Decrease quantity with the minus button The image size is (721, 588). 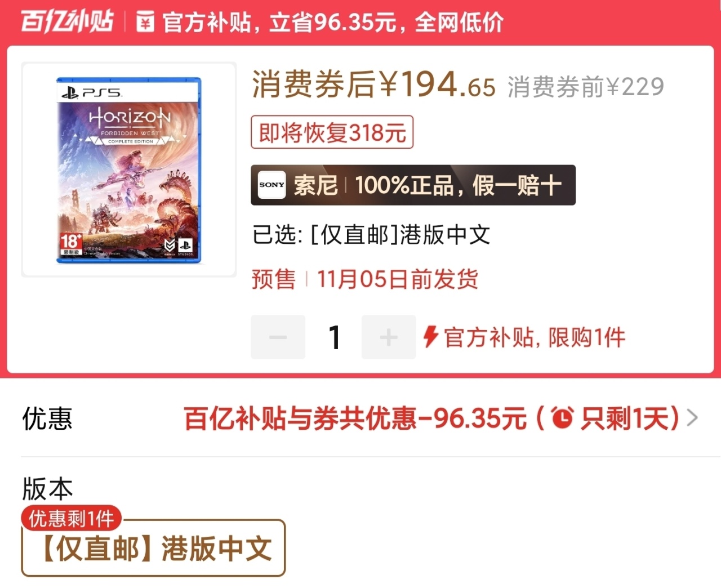point(278,337)
